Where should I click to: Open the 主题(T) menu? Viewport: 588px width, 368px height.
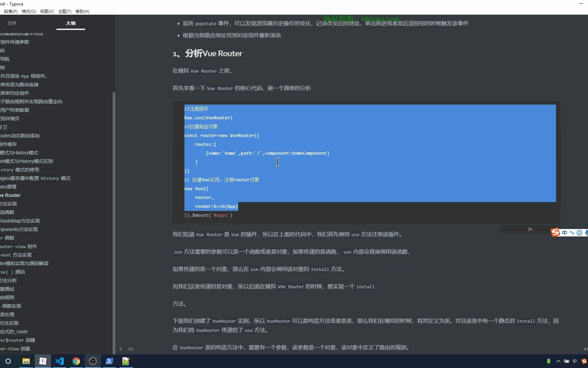tap(65, 11)
